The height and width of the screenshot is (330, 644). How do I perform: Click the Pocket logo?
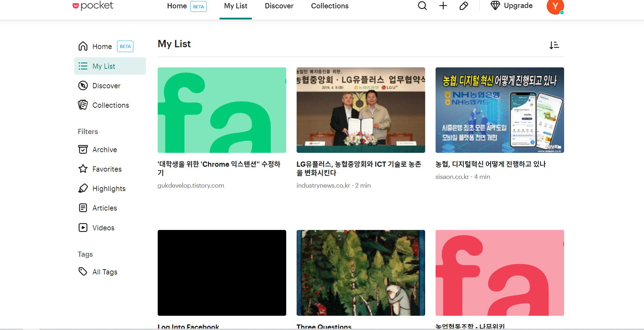click(x=93, y=6)
